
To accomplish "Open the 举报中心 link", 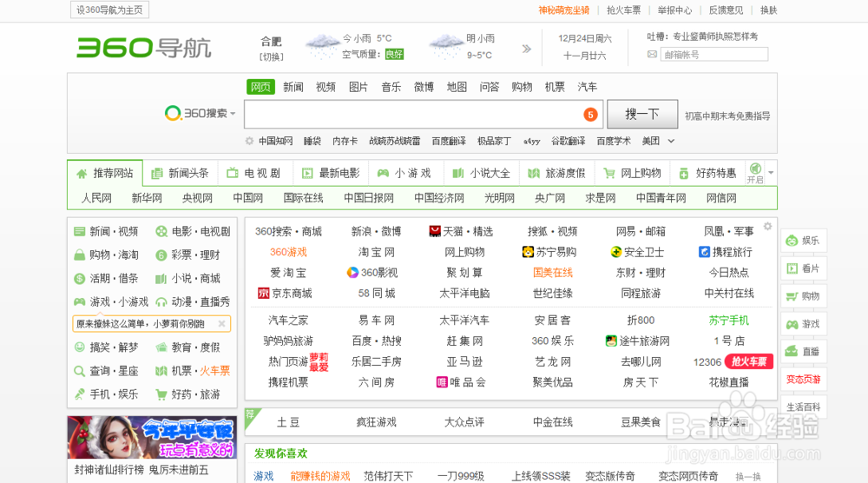I will 674,10.
